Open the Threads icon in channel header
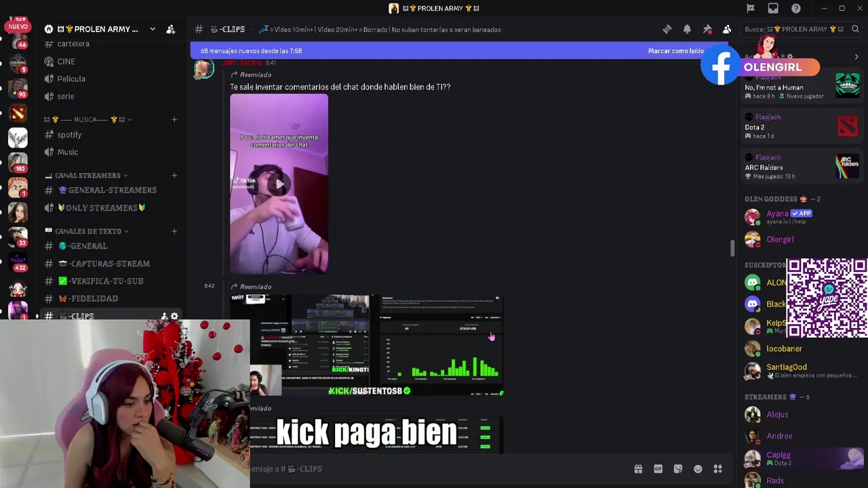Viewport: 868px width, 488px height. (667, 29)
